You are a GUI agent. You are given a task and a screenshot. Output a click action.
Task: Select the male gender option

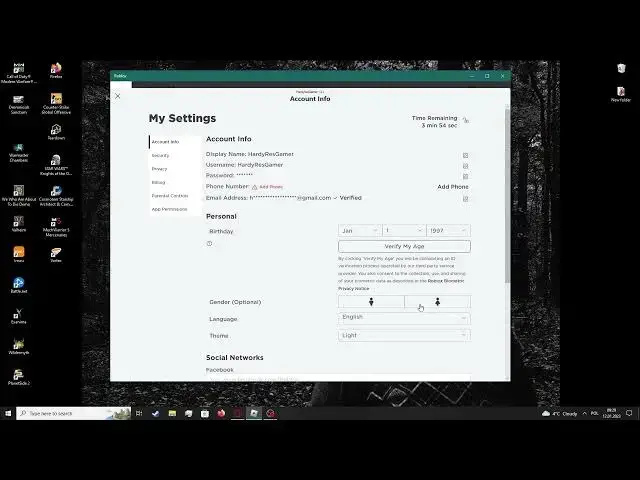pyautogui.click(x=371, y=302)
